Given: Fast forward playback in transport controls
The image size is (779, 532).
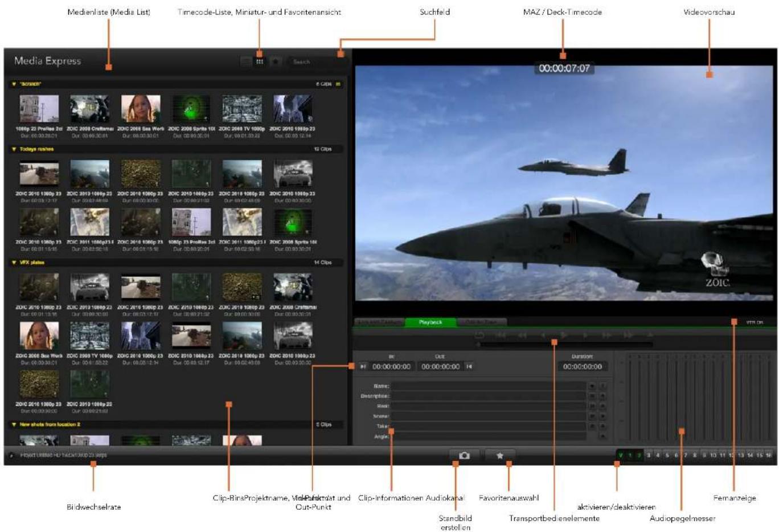Looking at the screenshot, I should 606,335.
